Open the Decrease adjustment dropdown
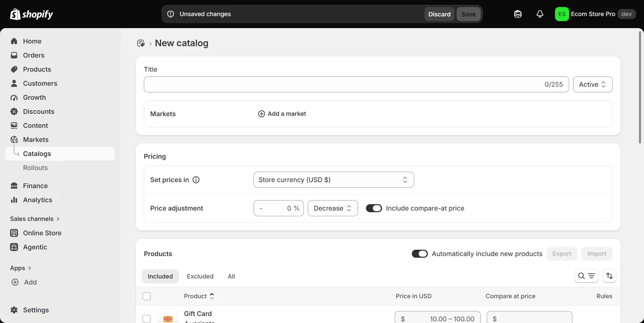Viewport: 644px width, 323px height. click(332, 208)
